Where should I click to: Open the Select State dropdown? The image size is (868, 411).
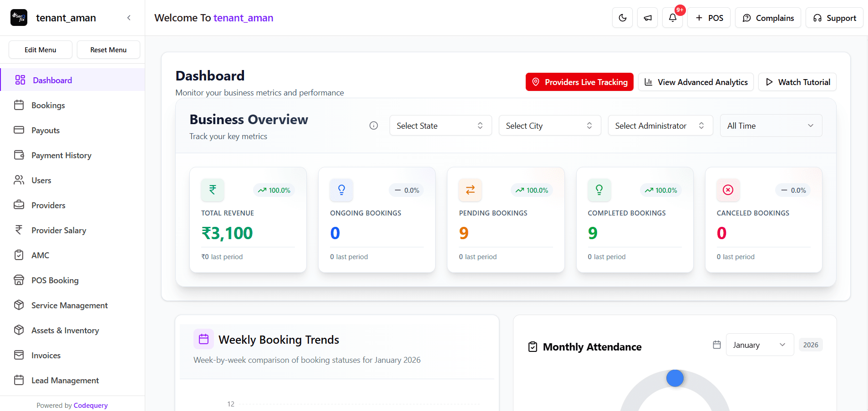[440, 125]
